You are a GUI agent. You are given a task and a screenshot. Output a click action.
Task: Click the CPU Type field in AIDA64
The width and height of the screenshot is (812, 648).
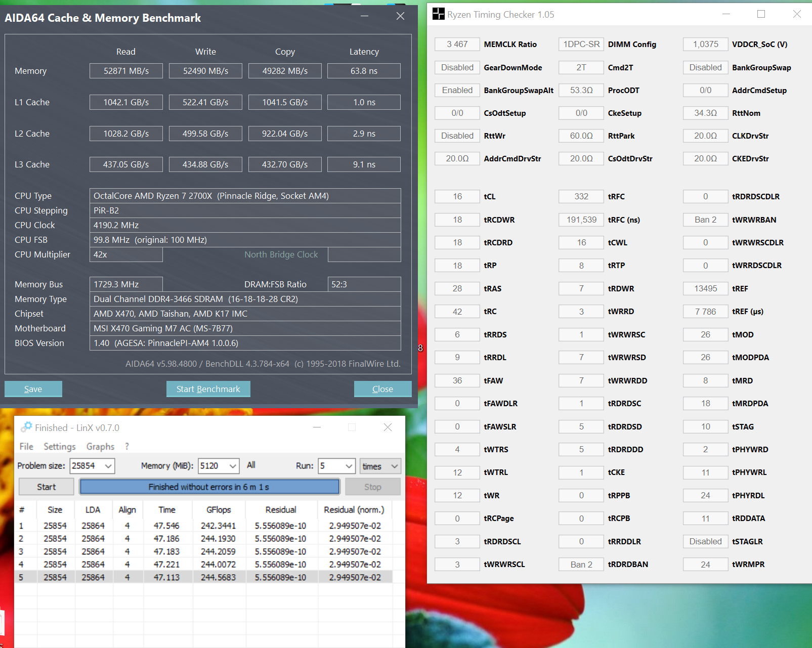[245, 196]
